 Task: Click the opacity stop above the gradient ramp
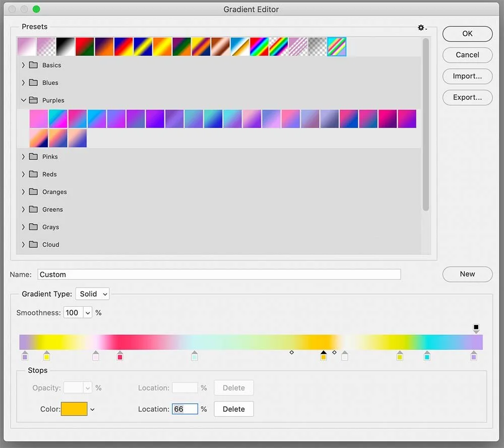[x=476, y=327]
